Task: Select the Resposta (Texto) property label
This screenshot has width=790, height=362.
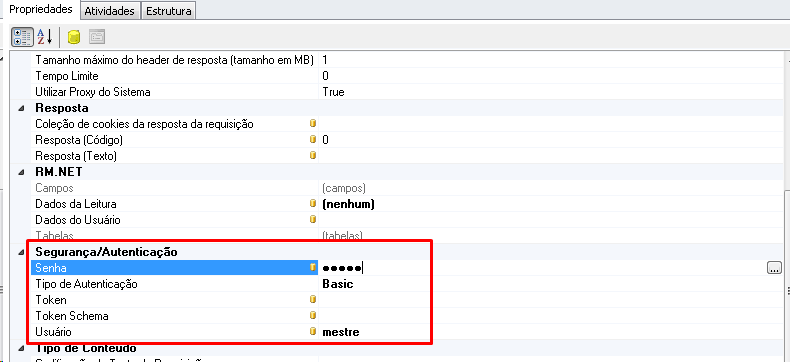Action: click(76, 156)
